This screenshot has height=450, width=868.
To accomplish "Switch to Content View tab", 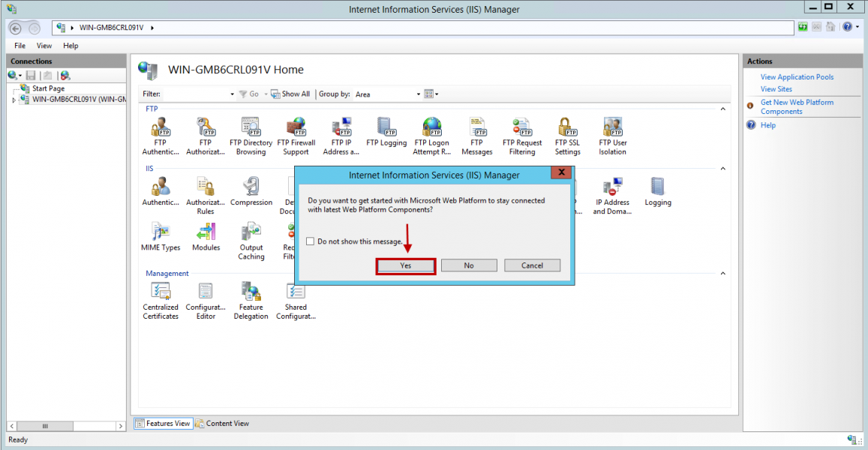I will tap(222, 424).
